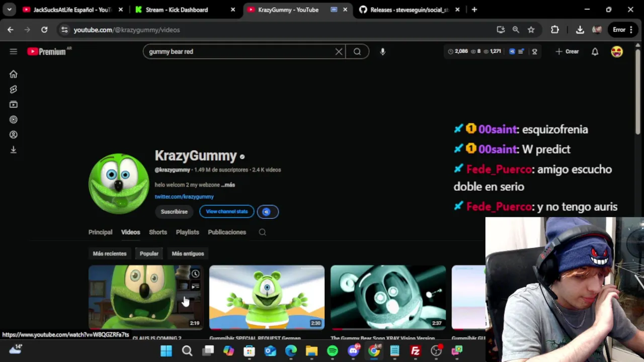The image size is (644, 362).
Task: Open Subscriptions from the mini sidebar
Action: point(14,105)
